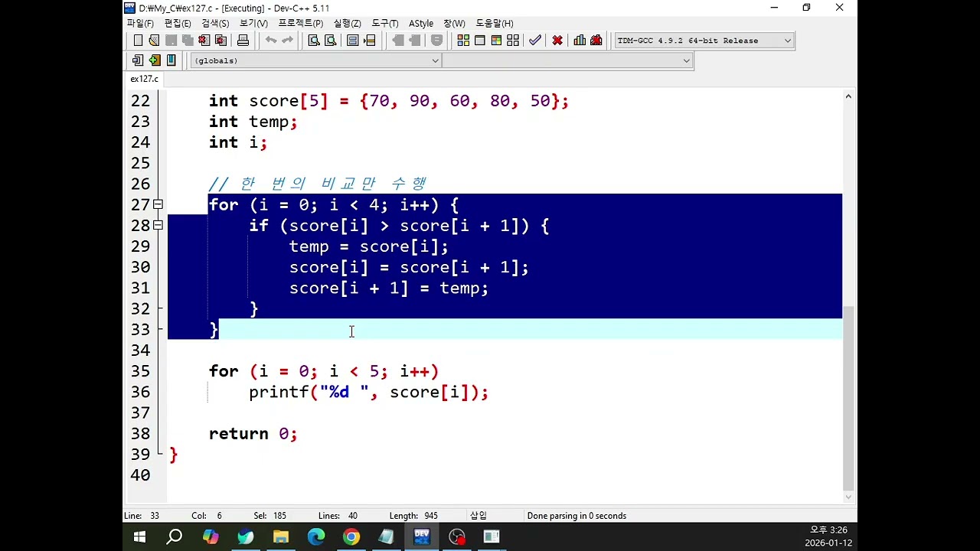
Task: Open the 창(W) menu
Action: click(x=454, y=23)
